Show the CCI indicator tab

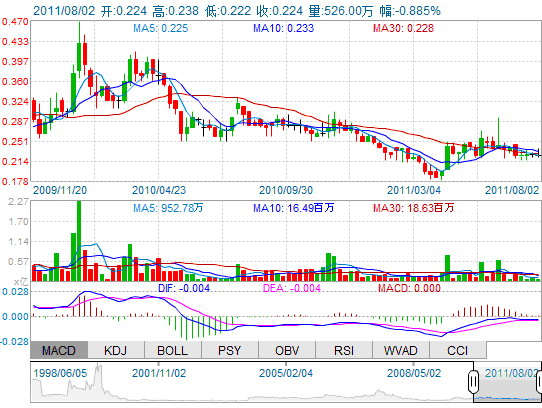pos(458,350)
